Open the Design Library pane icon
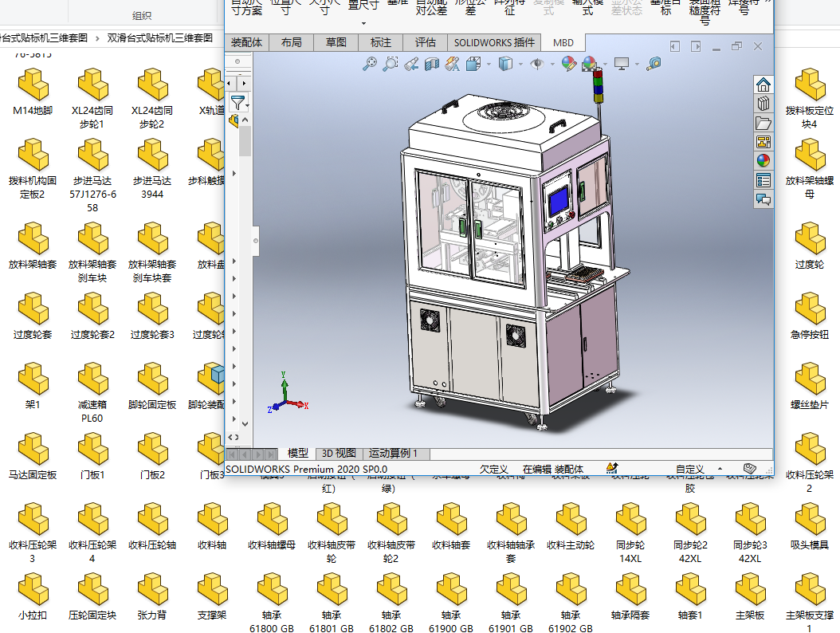The image size is (840, 633). click(x=763, y=104)
